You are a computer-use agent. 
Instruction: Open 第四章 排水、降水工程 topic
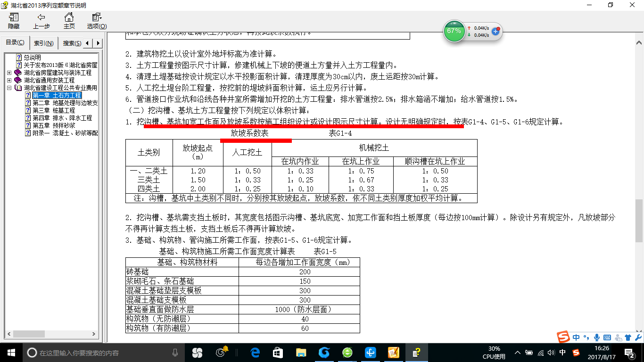(62, 118)
